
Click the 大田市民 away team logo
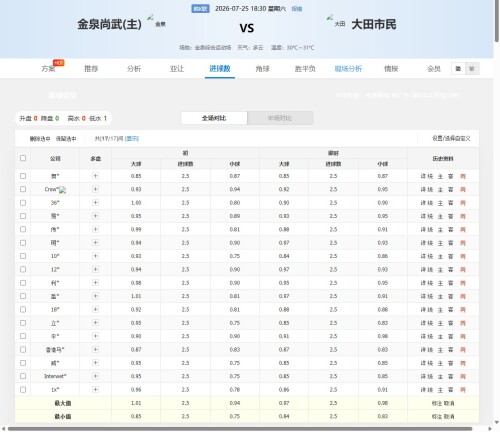[x=330, y=18]
